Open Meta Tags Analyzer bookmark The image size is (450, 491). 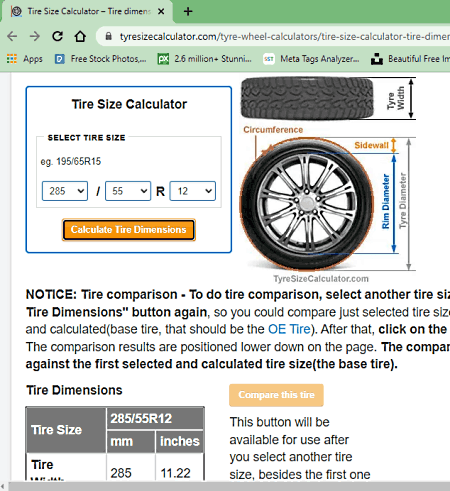311,59
